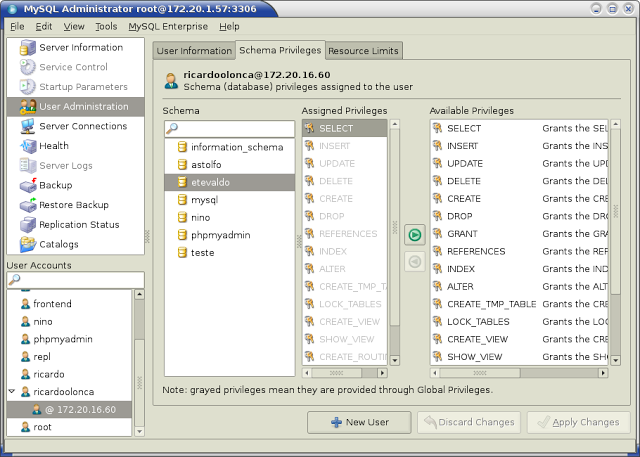The image size is (640, 457).
Task: Click the phpmyadmin schema database icon
Action: [x=182, y=235]
